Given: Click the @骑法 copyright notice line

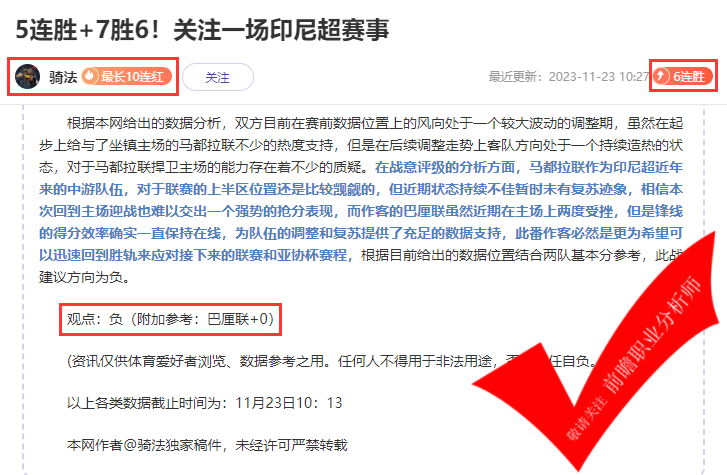Looking at the screenshot, I should [207, 445].
